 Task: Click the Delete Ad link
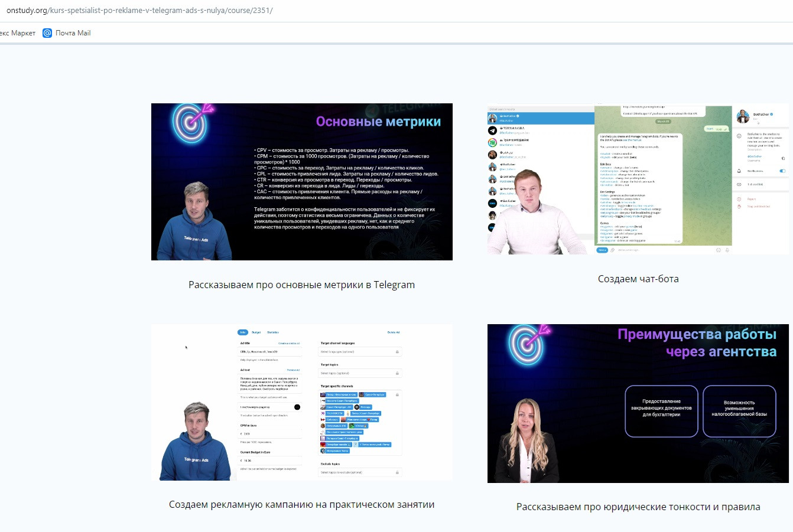tap(394, 332)
